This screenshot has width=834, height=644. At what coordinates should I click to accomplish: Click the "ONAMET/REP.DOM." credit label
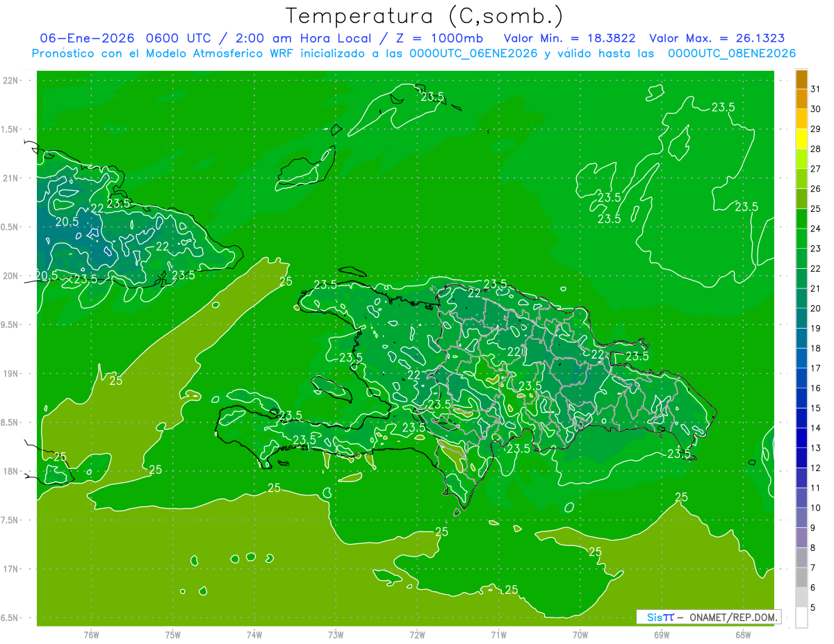click(x=733, y=617)
